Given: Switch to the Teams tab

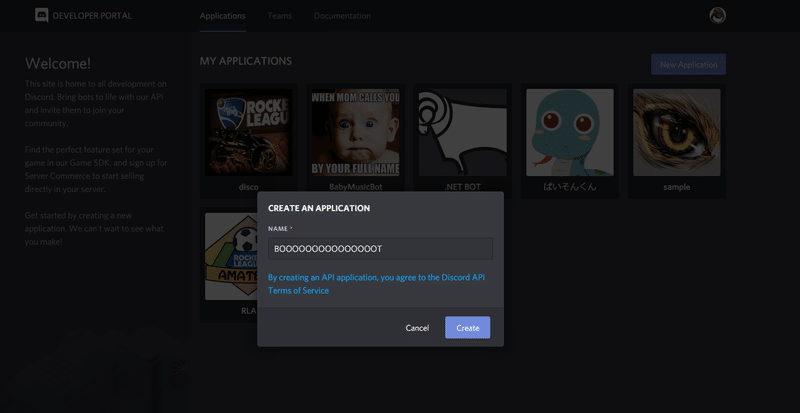Looking at the screenshot, I should tap(280, 16).
